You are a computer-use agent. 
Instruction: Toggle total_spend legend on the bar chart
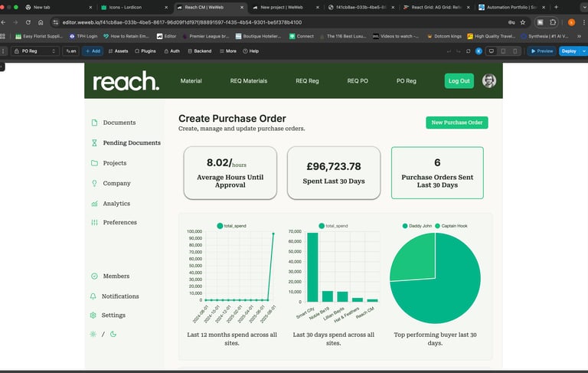tap(333, 226)
